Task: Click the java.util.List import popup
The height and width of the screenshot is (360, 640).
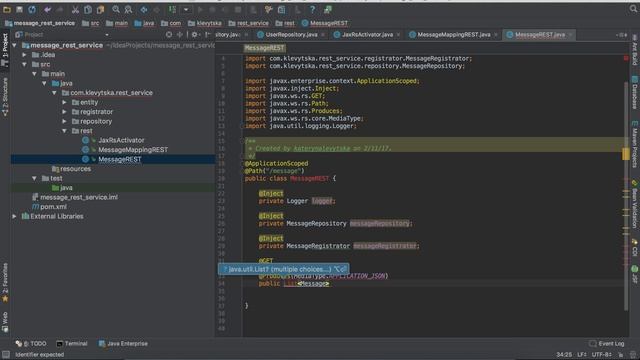Action: 283,269
